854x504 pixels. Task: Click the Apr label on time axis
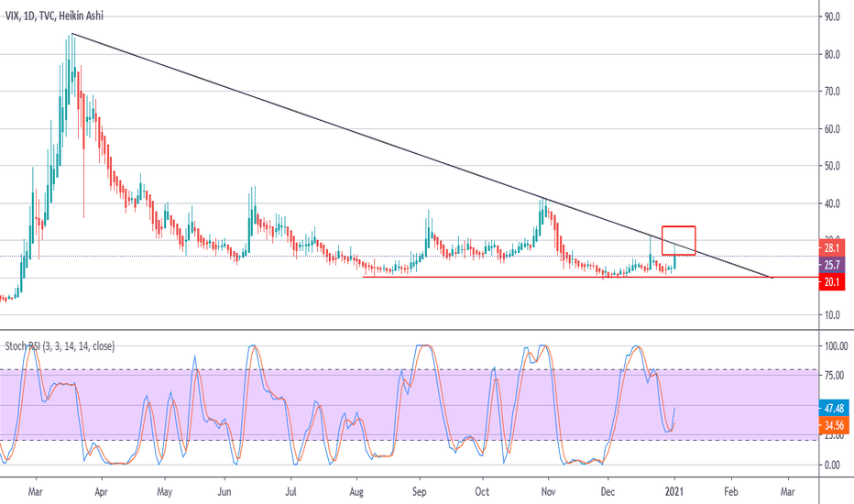click(x=101, y=491)
